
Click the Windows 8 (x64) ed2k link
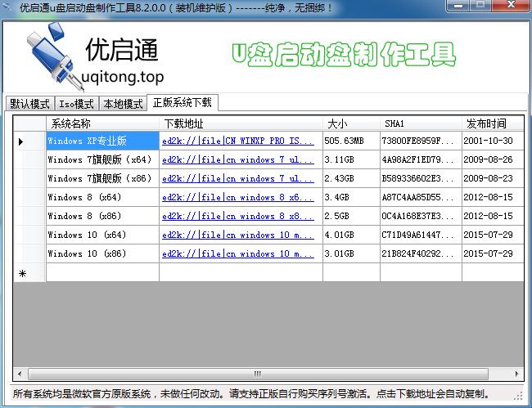point(237,197)
